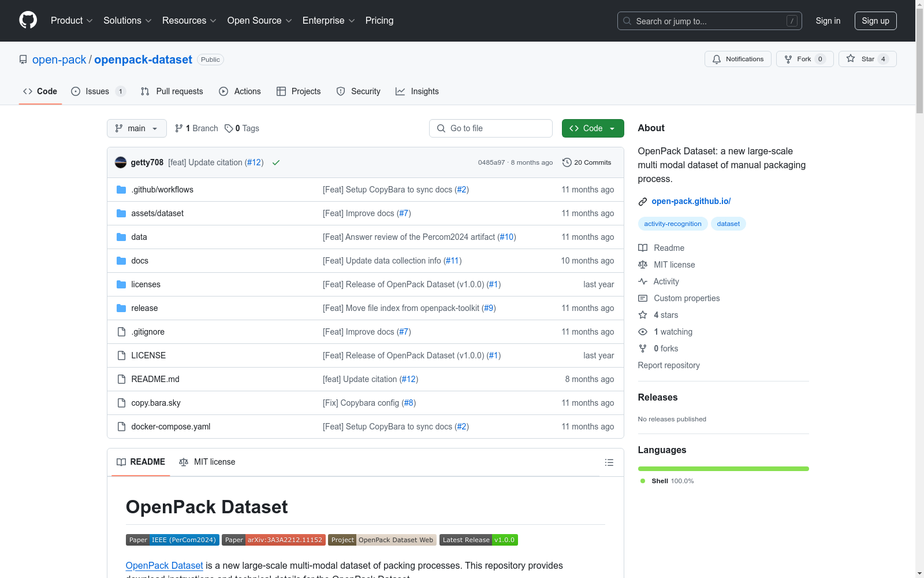The width and height of the screenshot is (924, 578).
Task: Click the Shell language color bar
Action: [723, 468]
